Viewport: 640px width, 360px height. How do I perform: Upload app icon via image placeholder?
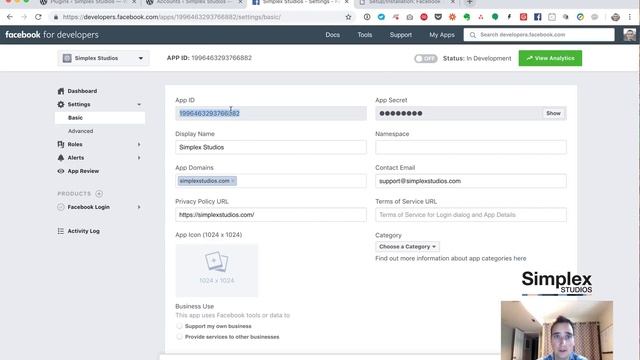[x=217, y=271]
